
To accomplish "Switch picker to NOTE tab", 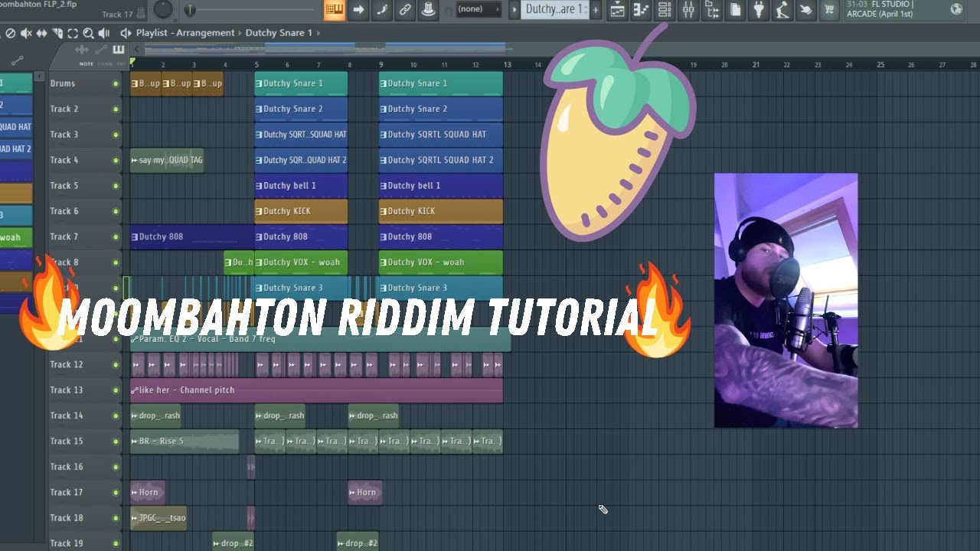I will [x=86, y=64].
